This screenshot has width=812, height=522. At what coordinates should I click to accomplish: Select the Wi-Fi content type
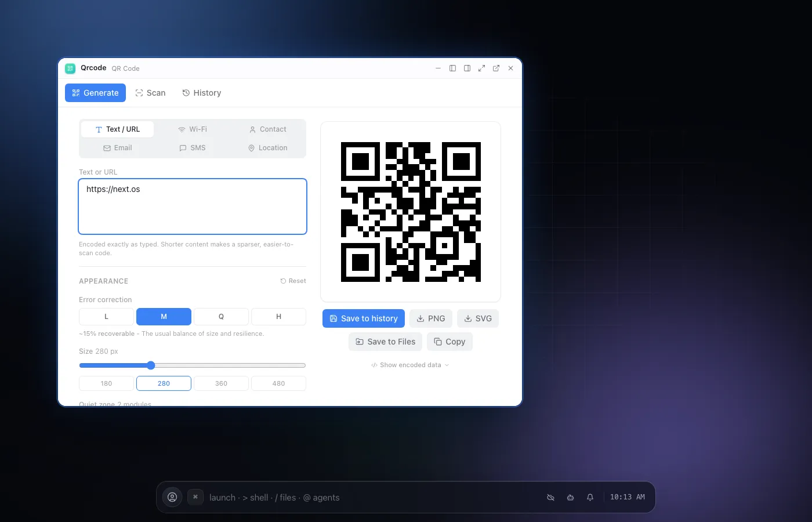193,129
